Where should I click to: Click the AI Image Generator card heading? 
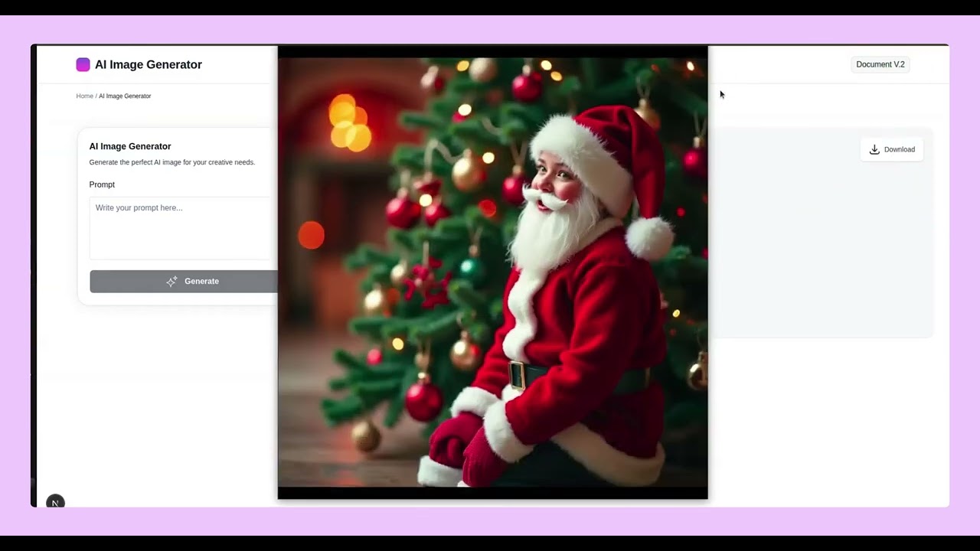(130, 146)
